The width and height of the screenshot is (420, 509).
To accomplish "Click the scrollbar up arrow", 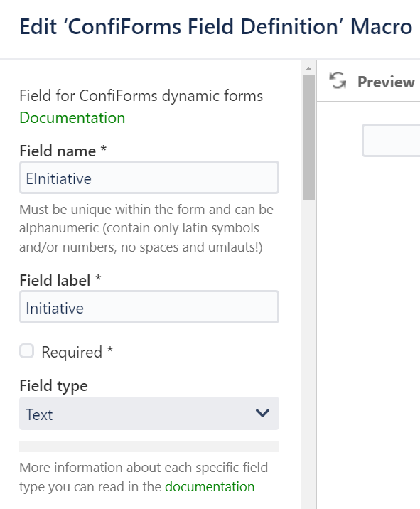I will [308, 68].
